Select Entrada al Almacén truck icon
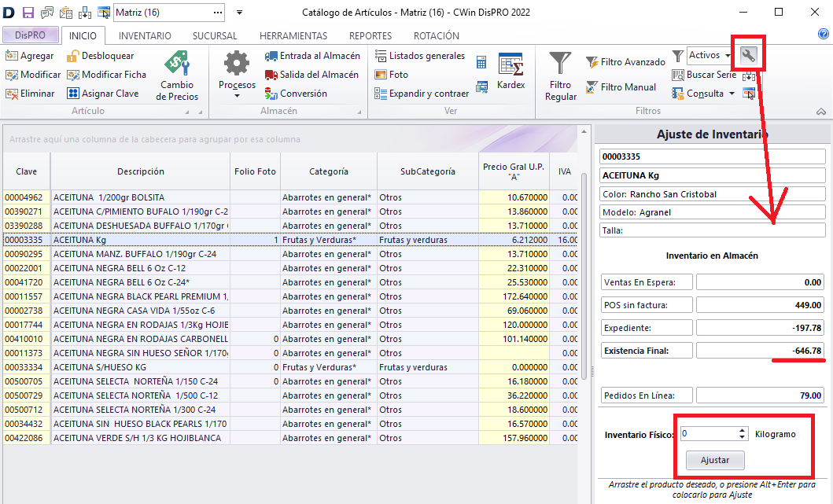The height and width of the screenshot is (504, 833). tap(271, 56)
